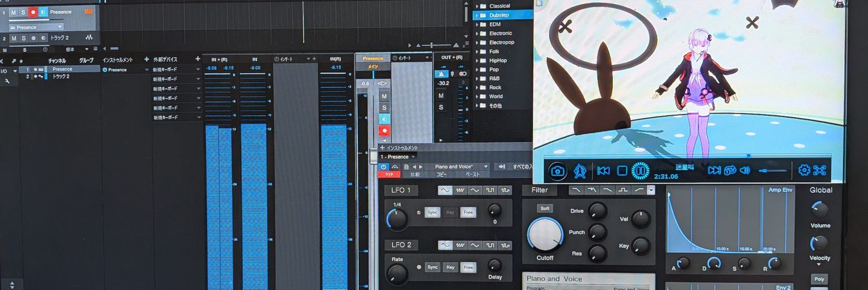Open the Rock folder in the browser

495,87
